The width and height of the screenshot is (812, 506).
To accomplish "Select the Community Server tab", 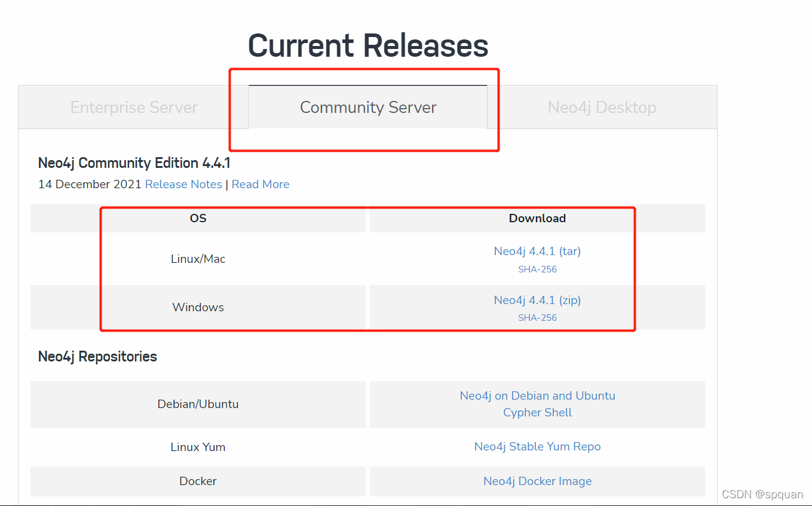I will pyautogui.click(x=367, y=107).
